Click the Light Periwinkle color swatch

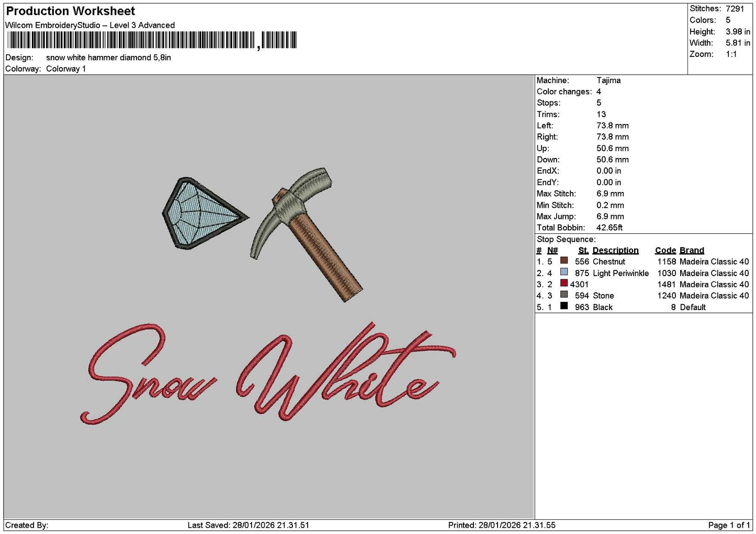coord(564,272)
